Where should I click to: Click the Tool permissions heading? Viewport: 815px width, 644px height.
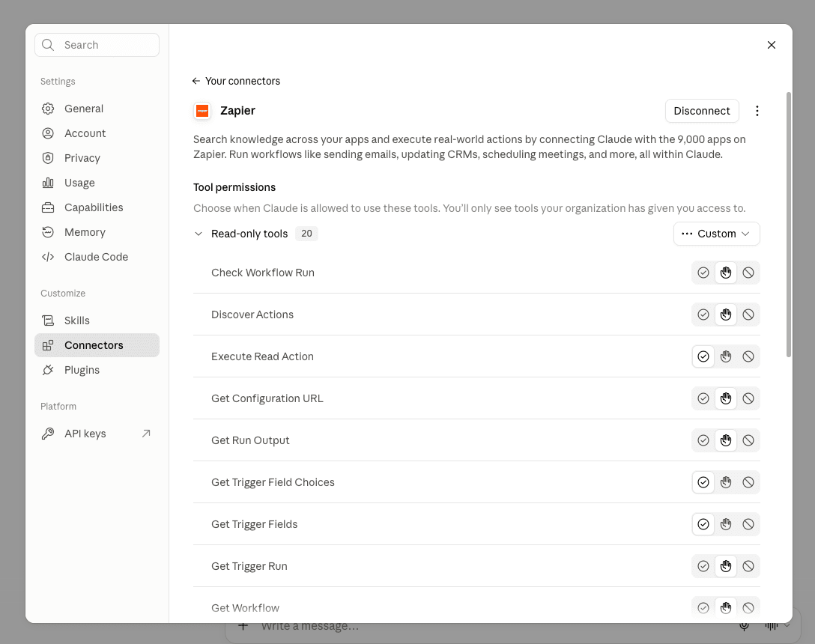tap(234, 187)
